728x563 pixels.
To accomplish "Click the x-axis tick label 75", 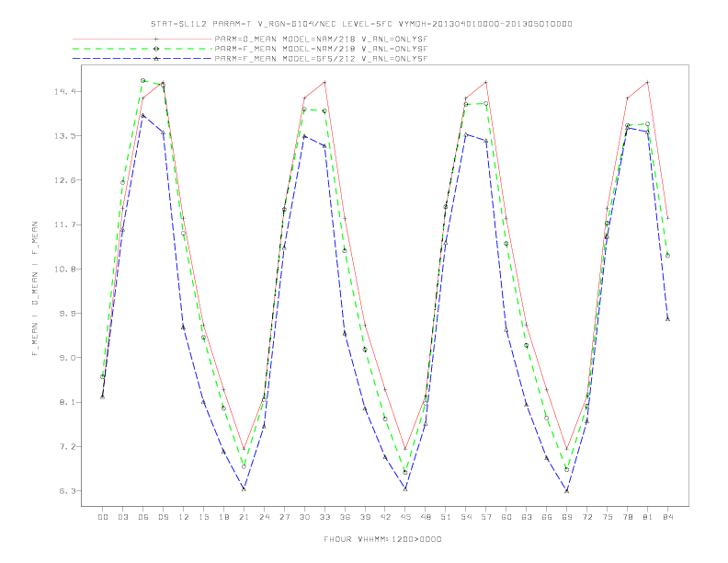I will [x=608, y=517].
